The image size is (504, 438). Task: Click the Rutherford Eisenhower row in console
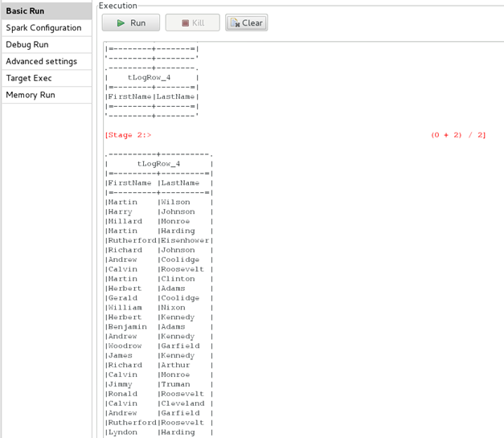(x=158, y=240)
